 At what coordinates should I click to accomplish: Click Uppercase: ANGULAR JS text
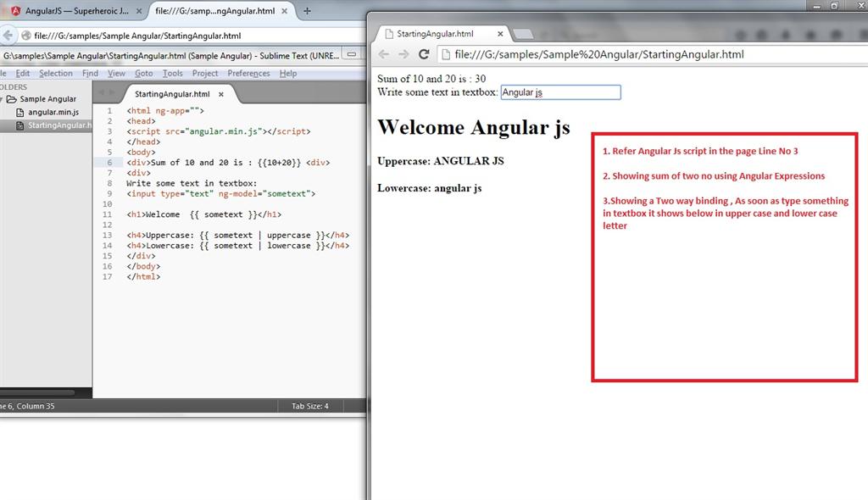pos(441,161)
